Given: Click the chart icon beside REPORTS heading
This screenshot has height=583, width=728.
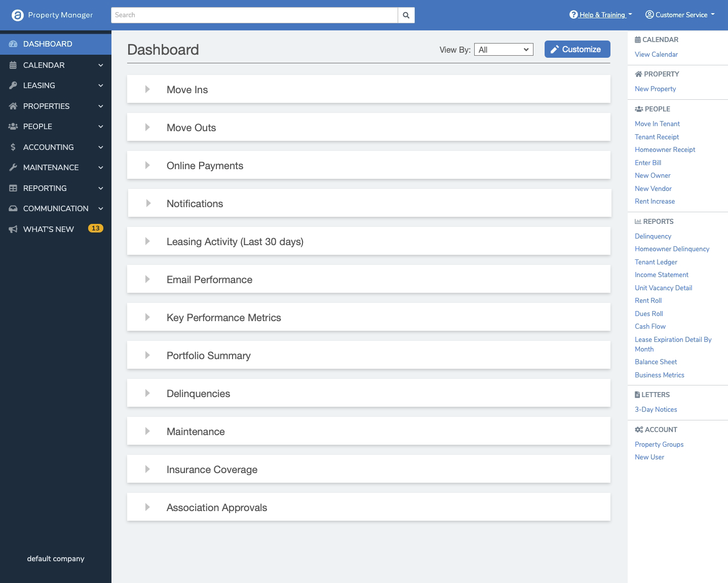Looking at the screenshot, I should pyautogui.click(x=638, y=221).
